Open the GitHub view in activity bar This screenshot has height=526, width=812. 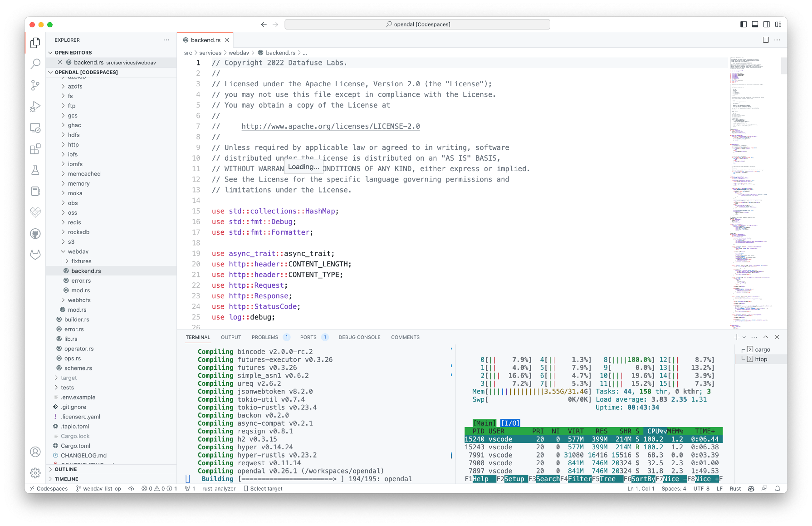coord(35,234)
